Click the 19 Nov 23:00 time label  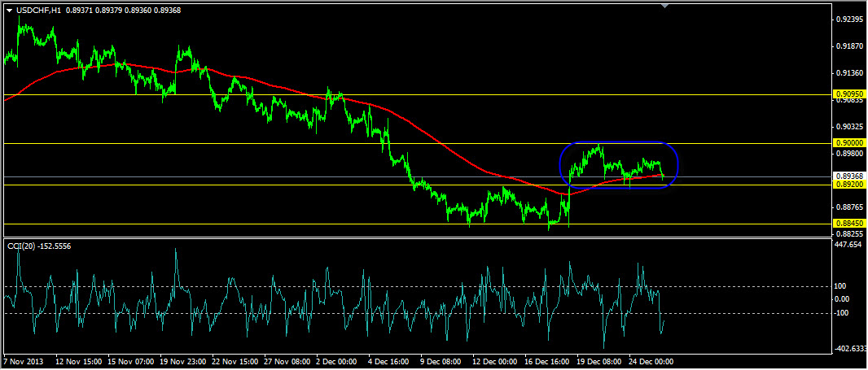pyautogui.click(x=182, y=362)
